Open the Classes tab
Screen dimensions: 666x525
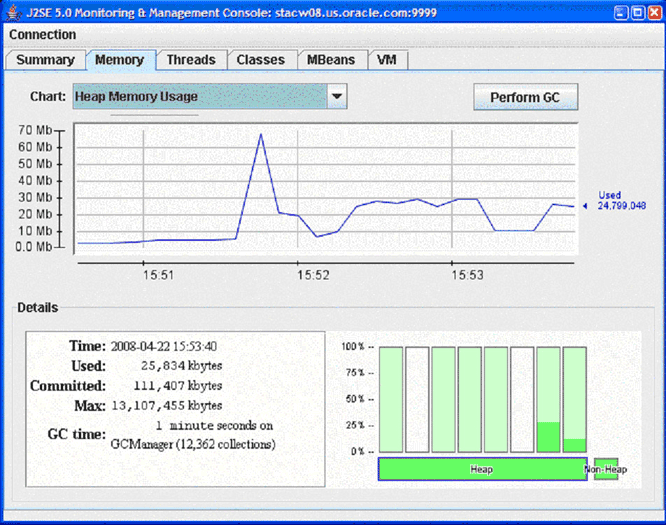pos(260,60)
